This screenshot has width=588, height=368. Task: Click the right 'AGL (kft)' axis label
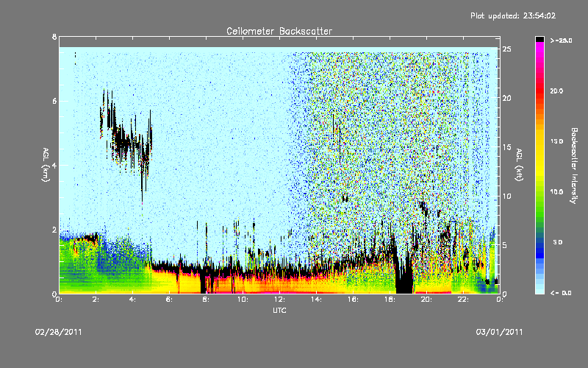520,165
